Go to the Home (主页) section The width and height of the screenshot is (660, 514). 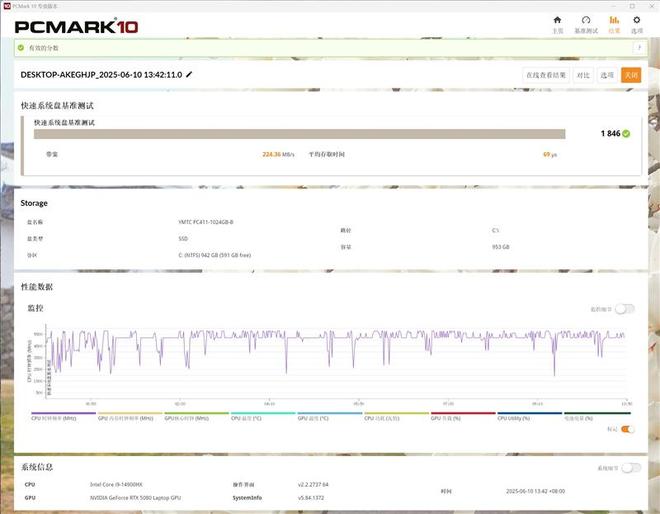coord(558,24)
